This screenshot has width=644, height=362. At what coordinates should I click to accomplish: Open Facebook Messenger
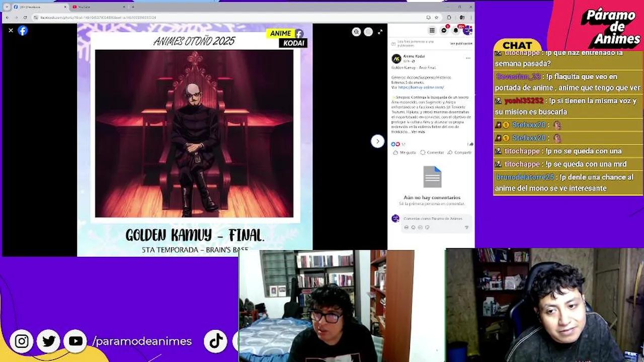pos(444,30)
